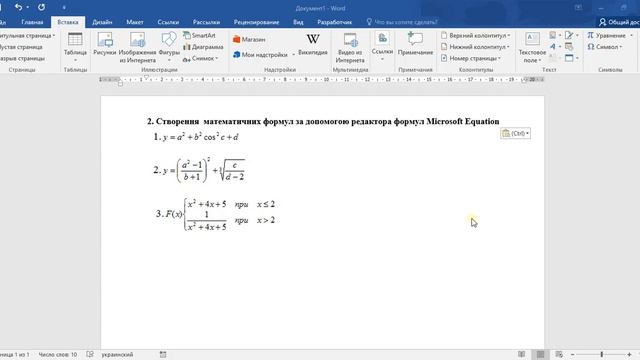The width and height of the screenshot is (640, 360).
Task: Switch to the Дизайн tab
Action: [102, 22]
